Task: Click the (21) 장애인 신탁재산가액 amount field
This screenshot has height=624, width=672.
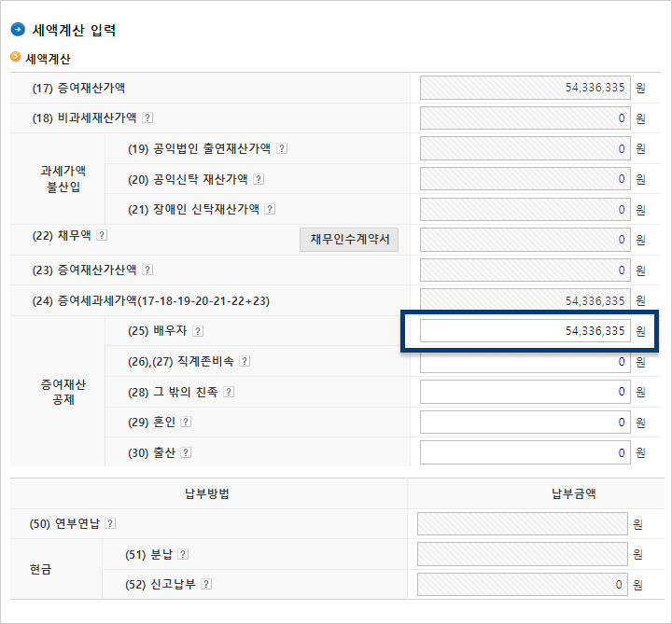Action: click(525, 210)
